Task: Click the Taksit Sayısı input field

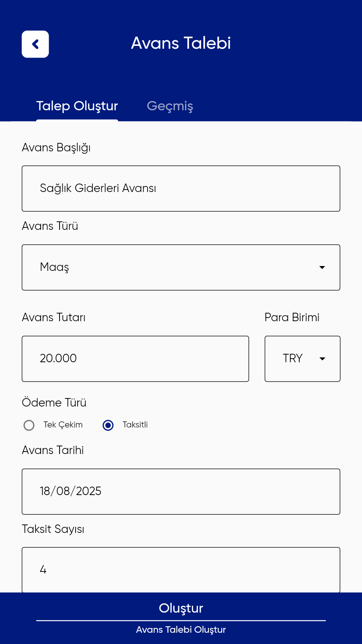Action: pos(181,570)
